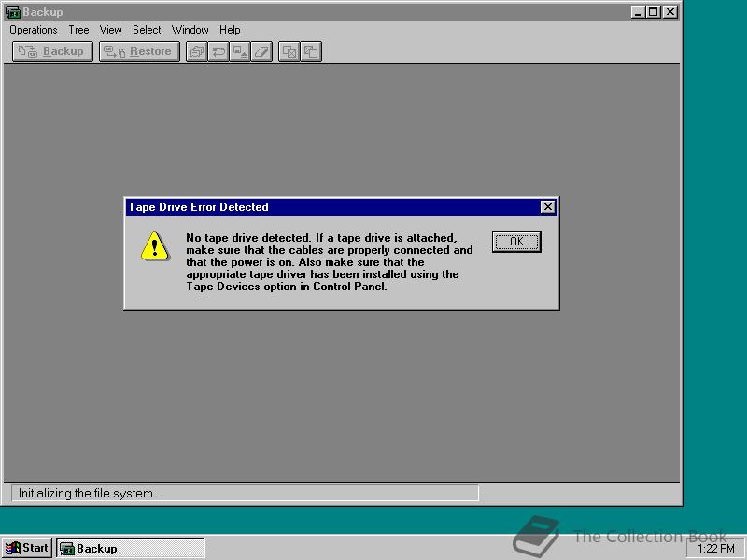Open the Select menu

coord(147,30)
